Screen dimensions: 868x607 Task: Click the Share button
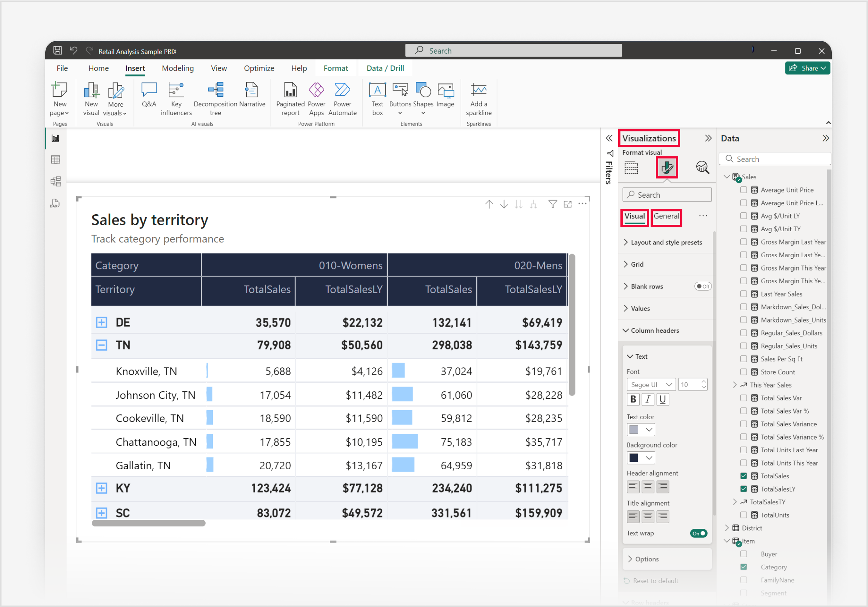[807, 68]
